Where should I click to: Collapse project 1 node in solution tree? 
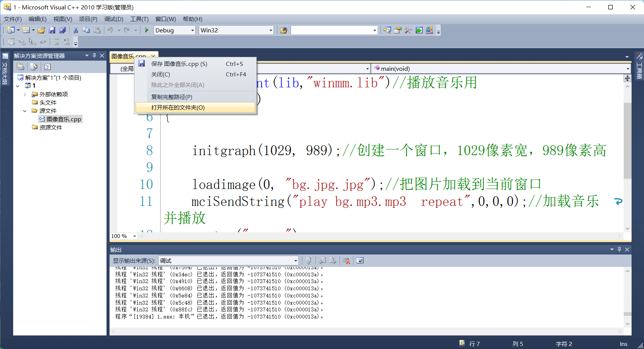click(18, 86)
